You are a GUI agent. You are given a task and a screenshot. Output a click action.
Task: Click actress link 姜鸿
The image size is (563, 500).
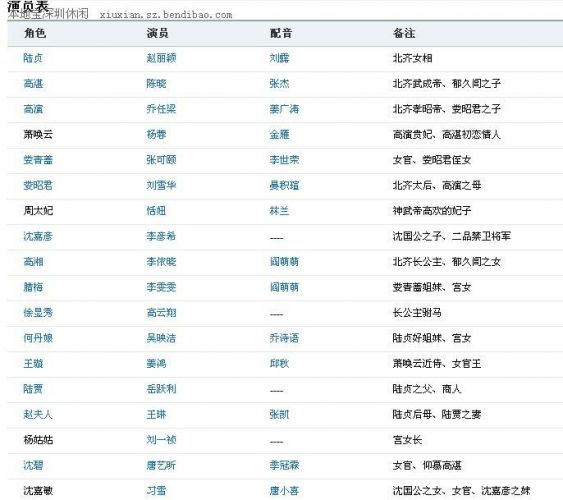pyautogui.click(x=156, y=364)
